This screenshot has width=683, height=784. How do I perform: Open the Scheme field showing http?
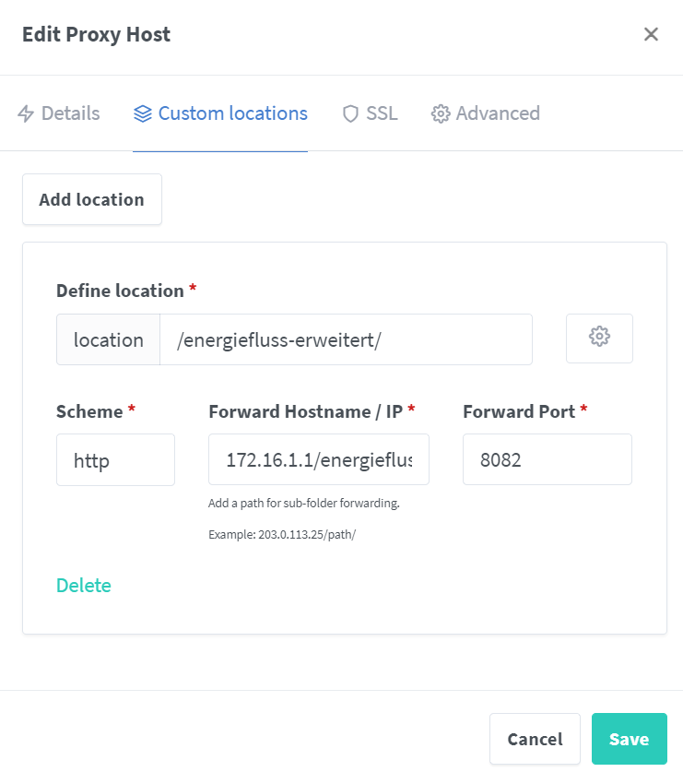tap(115, 459)
